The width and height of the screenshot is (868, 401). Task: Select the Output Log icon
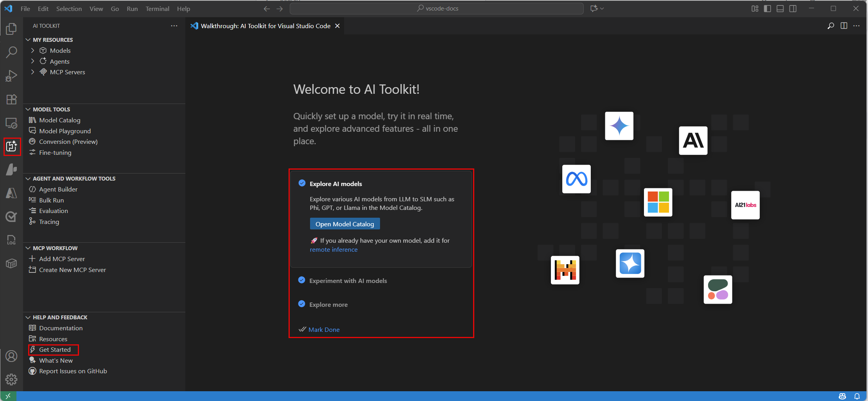point(12,240)
